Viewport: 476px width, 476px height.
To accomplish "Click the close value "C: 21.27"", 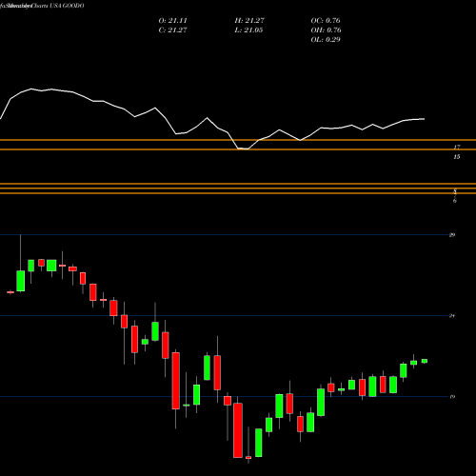I will coord(173,30).
